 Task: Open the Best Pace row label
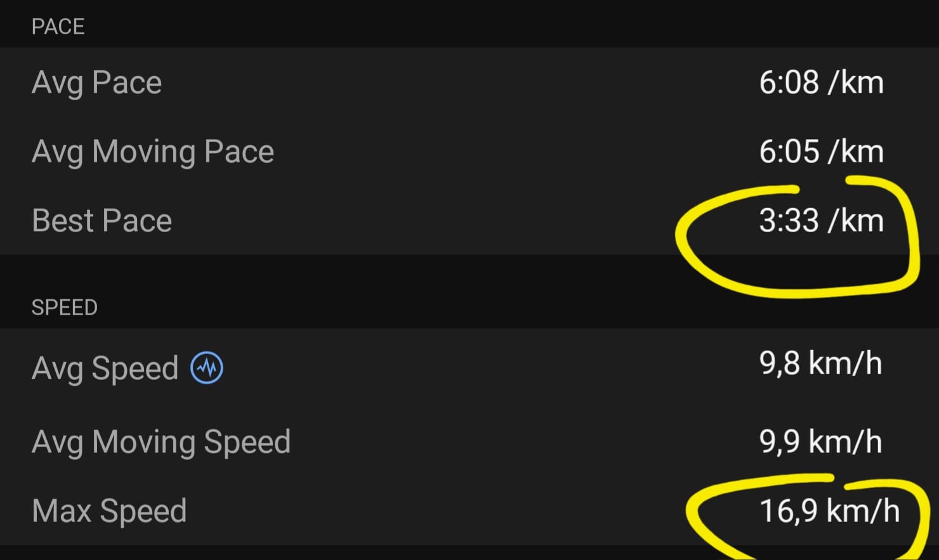click(102, 221)
